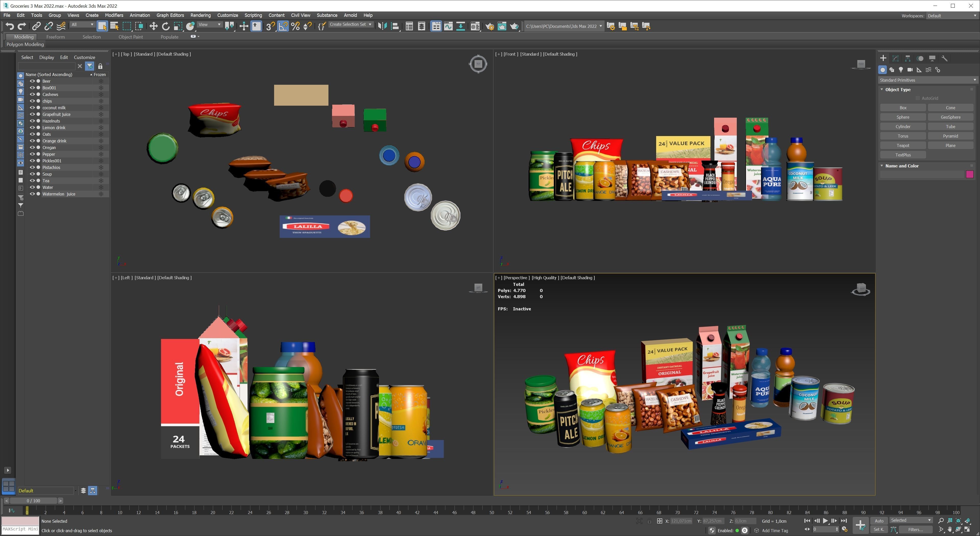Hide the Beer object eye icon
Image resolution: width=980 pixels, height=536 pixels.
tap(32, 81)
